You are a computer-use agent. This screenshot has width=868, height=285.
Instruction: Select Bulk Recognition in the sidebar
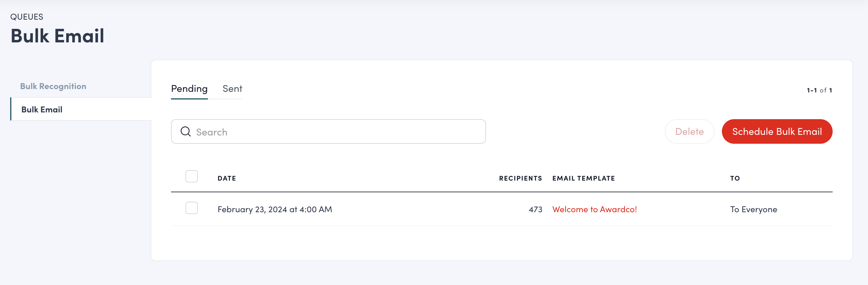(x=53, y=86)
